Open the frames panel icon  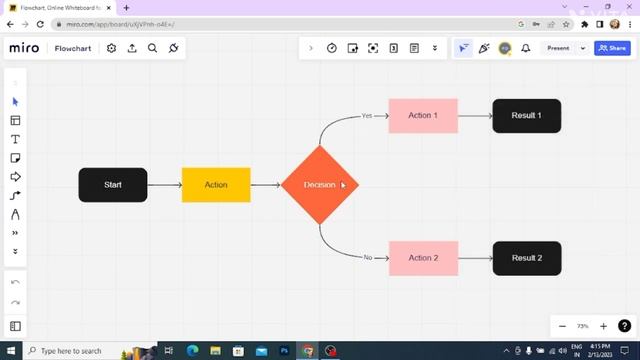coord(15,326)
